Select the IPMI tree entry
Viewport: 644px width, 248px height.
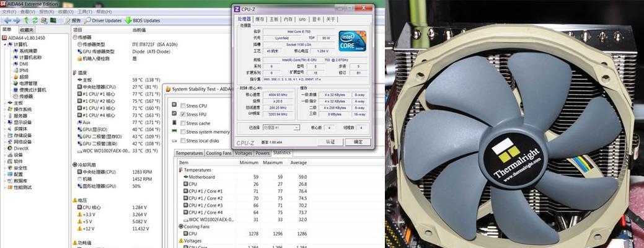(x=21, y=70)
